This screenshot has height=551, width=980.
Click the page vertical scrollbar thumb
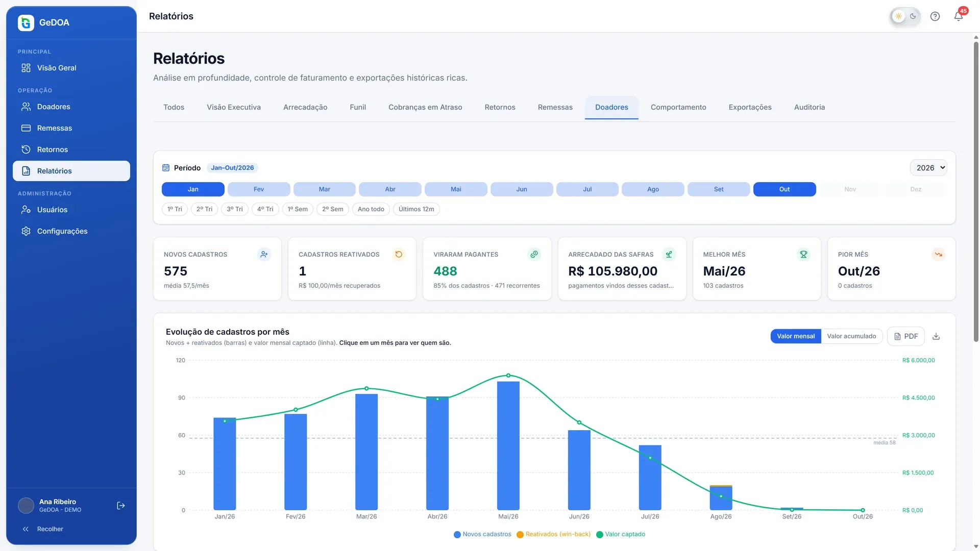[x=976, y=191]
